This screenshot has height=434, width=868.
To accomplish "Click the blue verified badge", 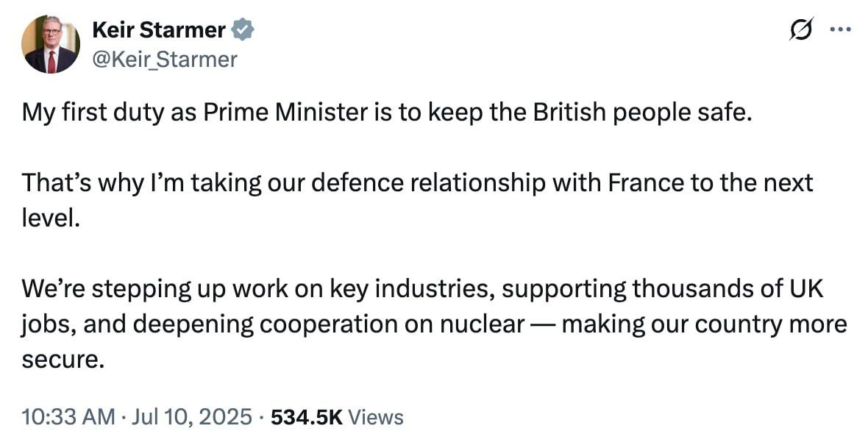I will click(243, 30).
